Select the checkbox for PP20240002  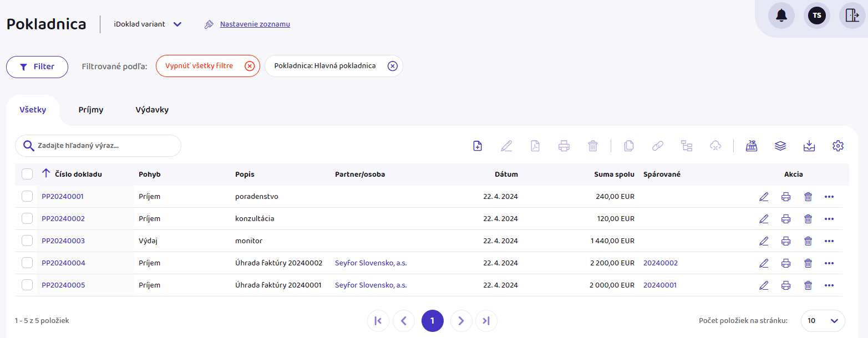[27, 219]
